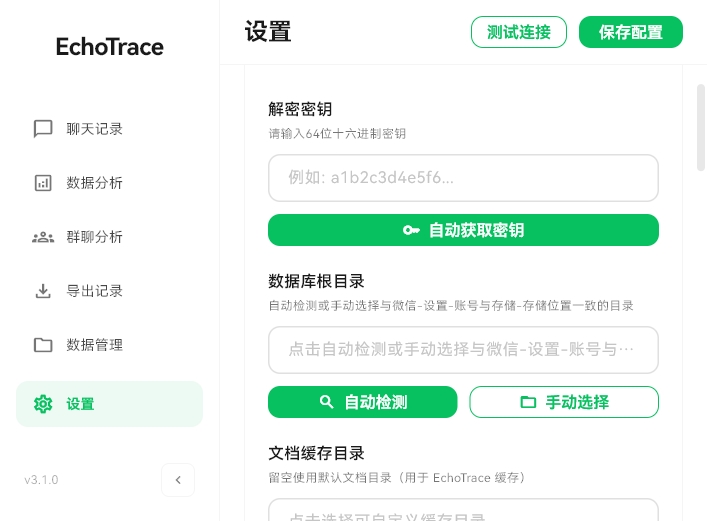Click the folder icon on 手动选择 button
The width and height of the screenshot is (707, 521).
(x=528, y=402)
